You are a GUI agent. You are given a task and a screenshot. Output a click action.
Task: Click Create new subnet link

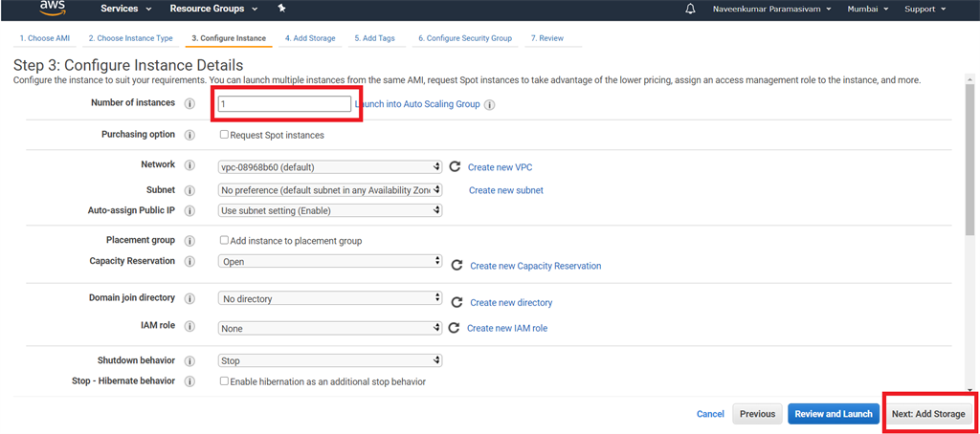click(506, 190)
